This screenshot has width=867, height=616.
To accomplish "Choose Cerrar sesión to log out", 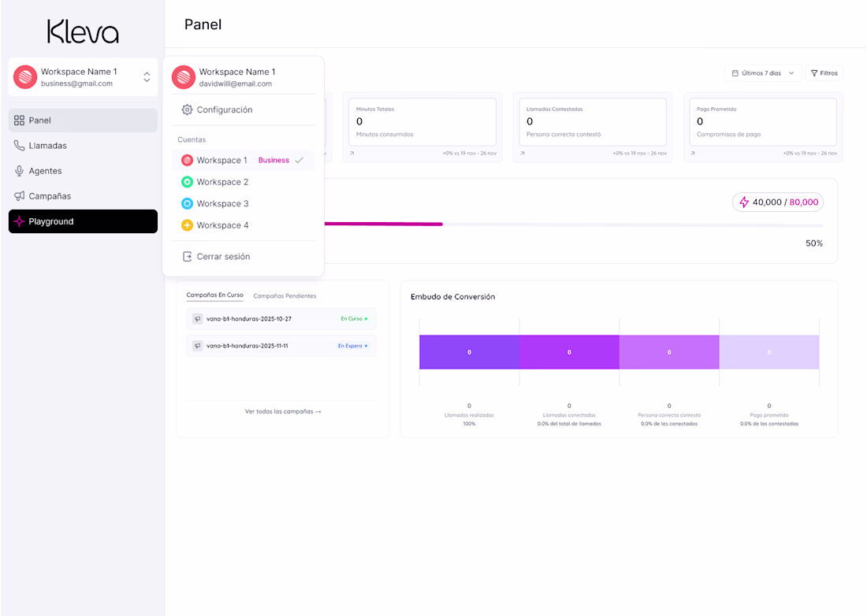I will coord(244,256).
